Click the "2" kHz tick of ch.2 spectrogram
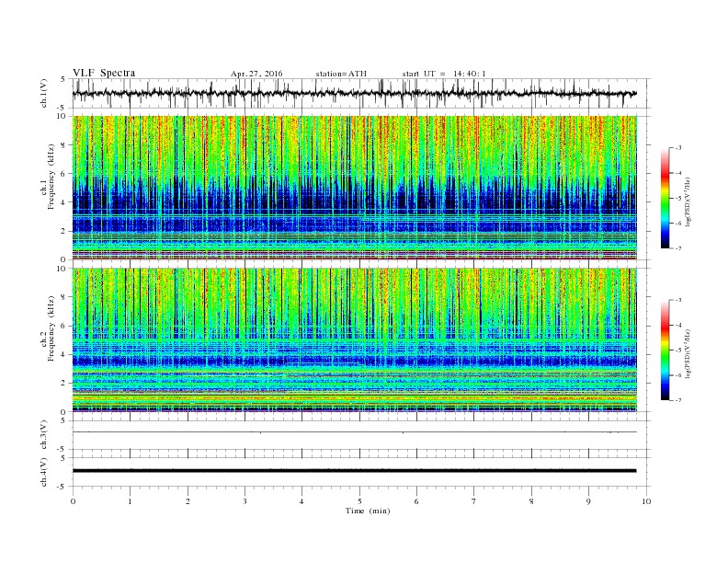The height and width of the screenshot is (563, 728). (x=63, y=384)
